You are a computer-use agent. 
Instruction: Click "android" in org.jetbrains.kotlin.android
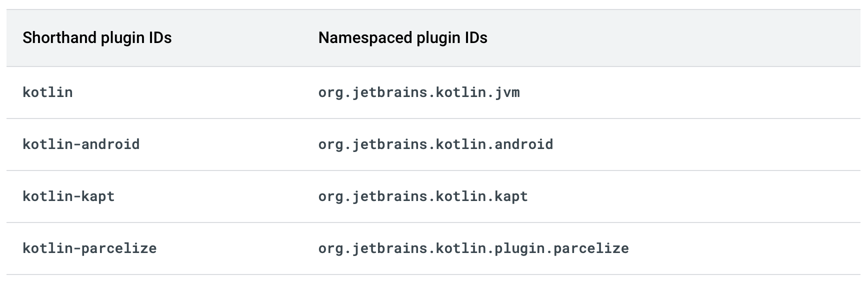(524, 144)
